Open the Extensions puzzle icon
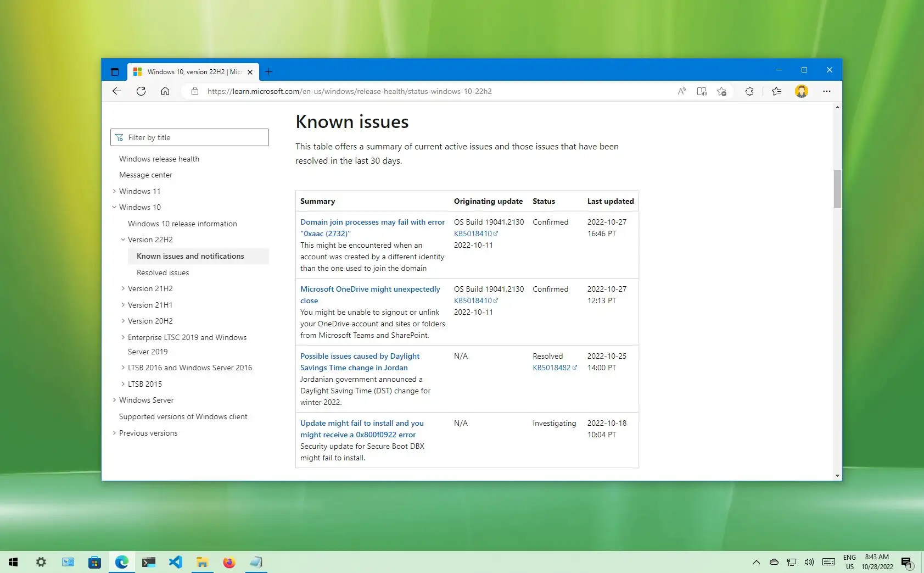This screenshot has width=924, height=573. 749,91
